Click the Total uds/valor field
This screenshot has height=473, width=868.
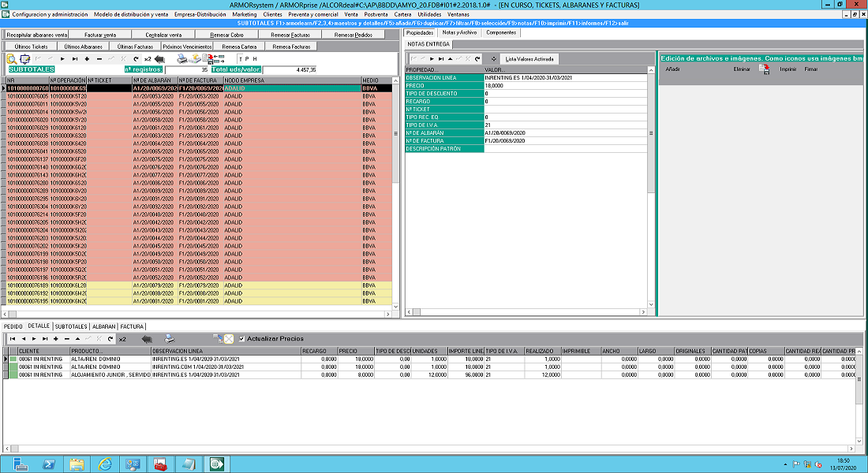tap(290, 69)
